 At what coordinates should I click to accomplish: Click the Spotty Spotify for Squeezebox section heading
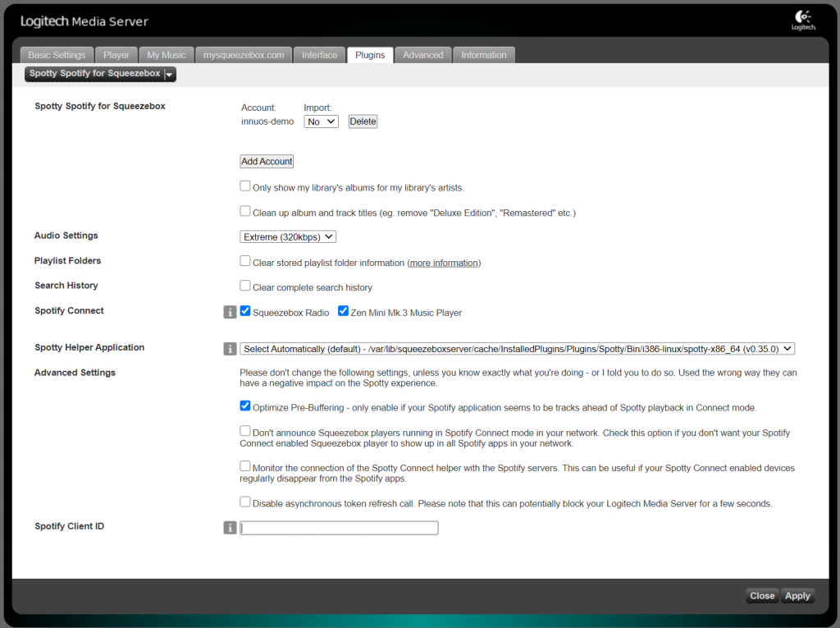(100, 106)
